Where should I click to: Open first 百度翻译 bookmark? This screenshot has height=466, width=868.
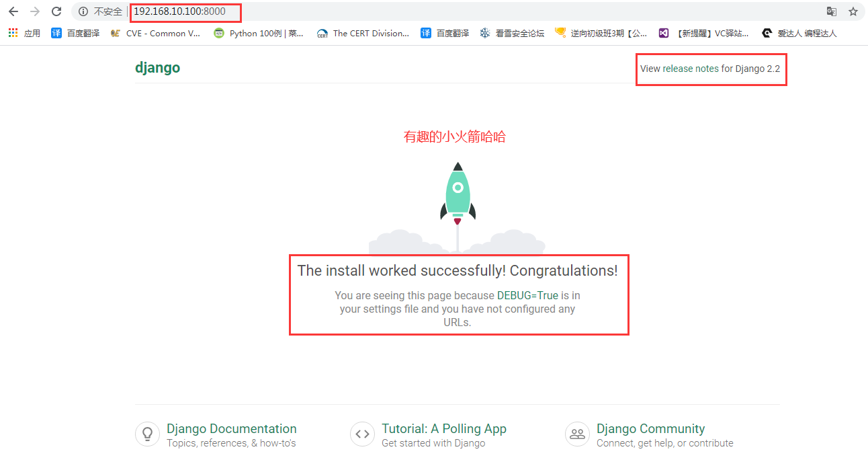pyautogui.click(x=75, y=33)
